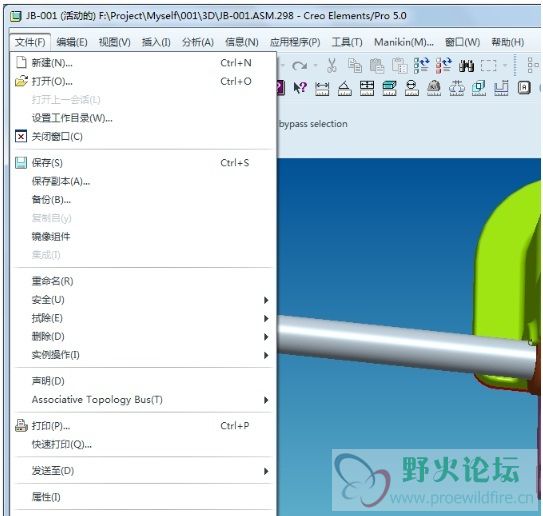
Task: Click the Measure area icon
Action: (x=367, y=88)
